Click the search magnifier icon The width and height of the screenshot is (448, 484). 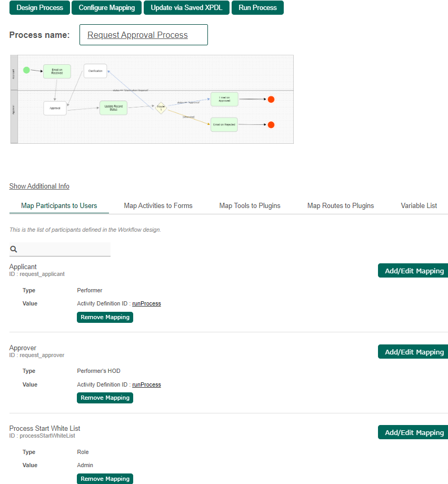pyautogui.click(x=14, y=249)
